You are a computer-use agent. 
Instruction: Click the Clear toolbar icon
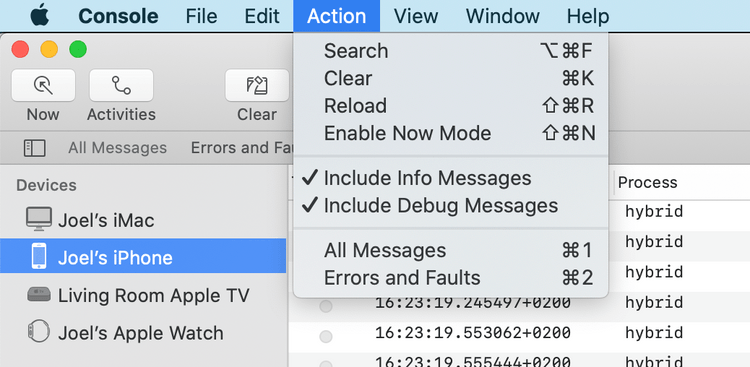click(257, 86)
